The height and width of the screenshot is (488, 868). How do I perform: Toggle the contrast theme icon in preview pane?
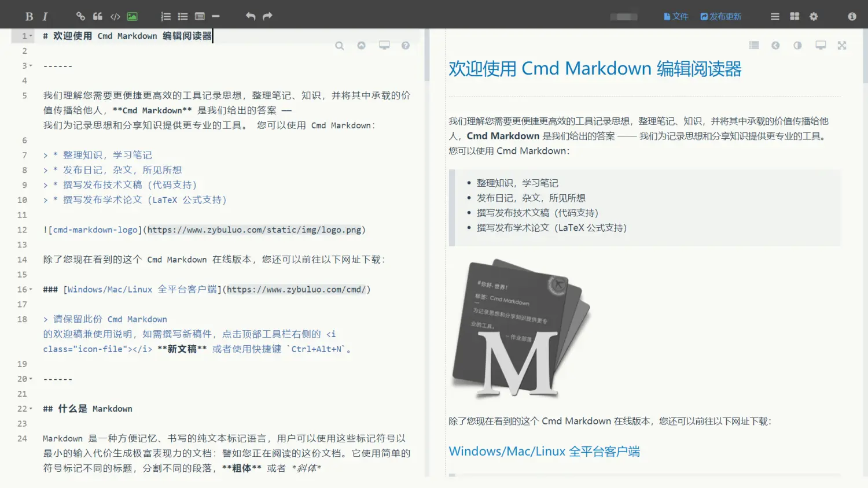point(797,45)
